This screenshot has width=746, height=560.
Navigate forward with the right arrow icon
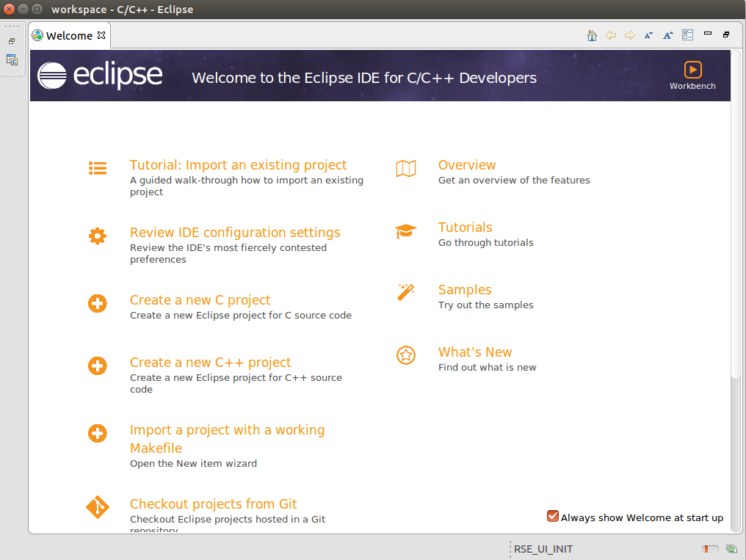[630, 35]
